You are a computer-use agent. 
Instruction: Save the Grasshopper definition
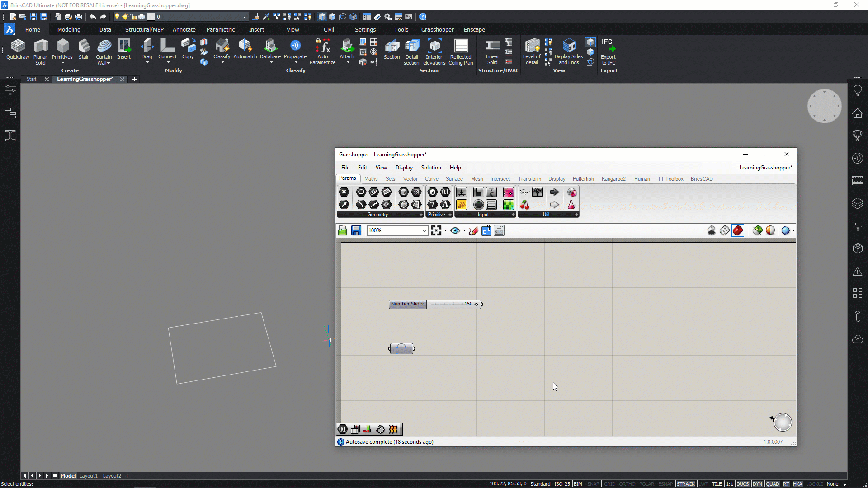356,230
